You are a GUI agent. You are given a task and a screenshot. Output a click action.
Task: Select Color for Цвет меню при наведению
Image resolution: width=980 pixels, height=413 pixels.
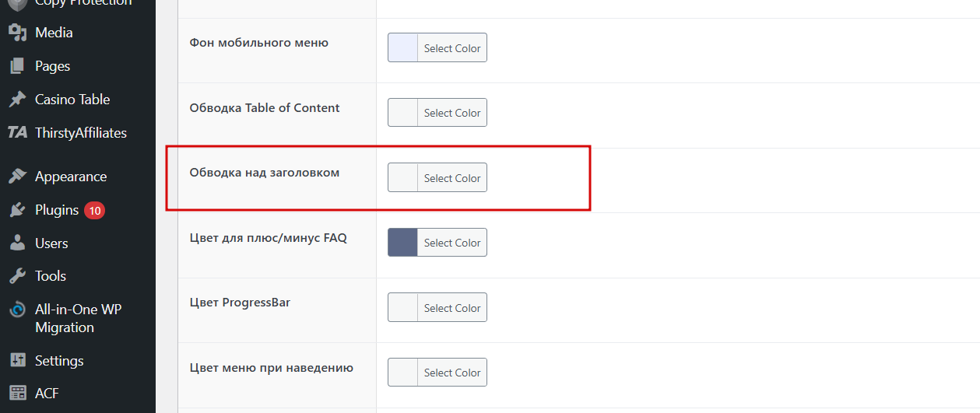451,373
